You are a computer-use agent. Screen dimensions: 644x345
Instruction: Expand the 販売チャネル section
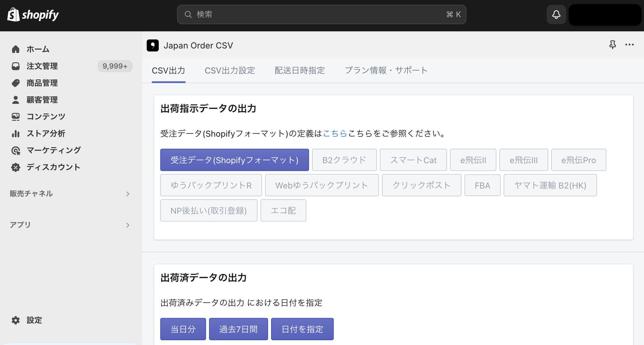(x=70, y=194)
